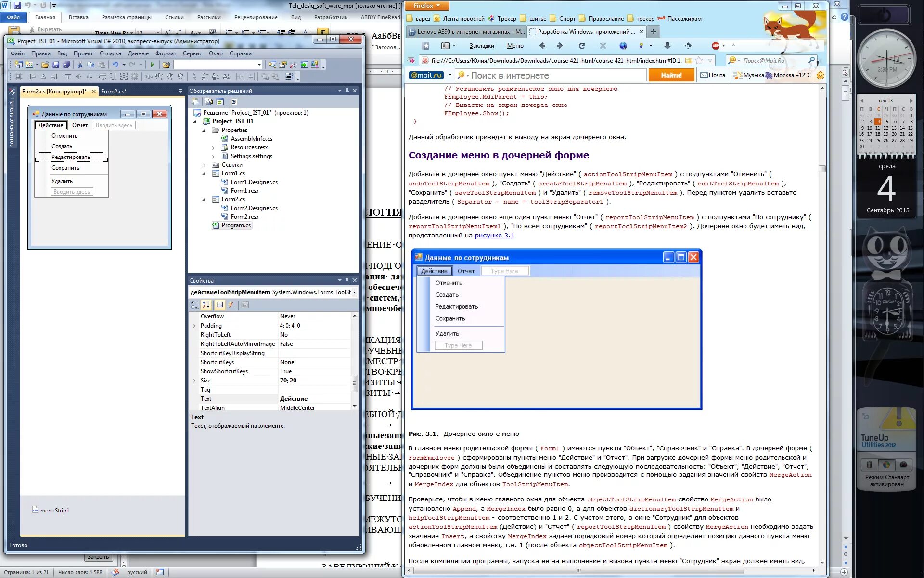924x578 pixels.
Task: Toggle auto-hide pin on Solution Explorer
Action: [x=347, y=91]
